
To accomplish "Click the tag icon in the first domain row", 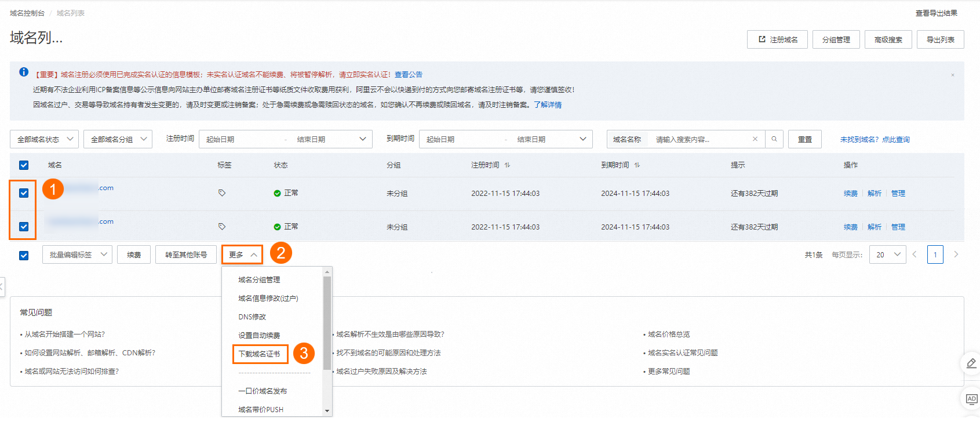I will coord(222,193).
